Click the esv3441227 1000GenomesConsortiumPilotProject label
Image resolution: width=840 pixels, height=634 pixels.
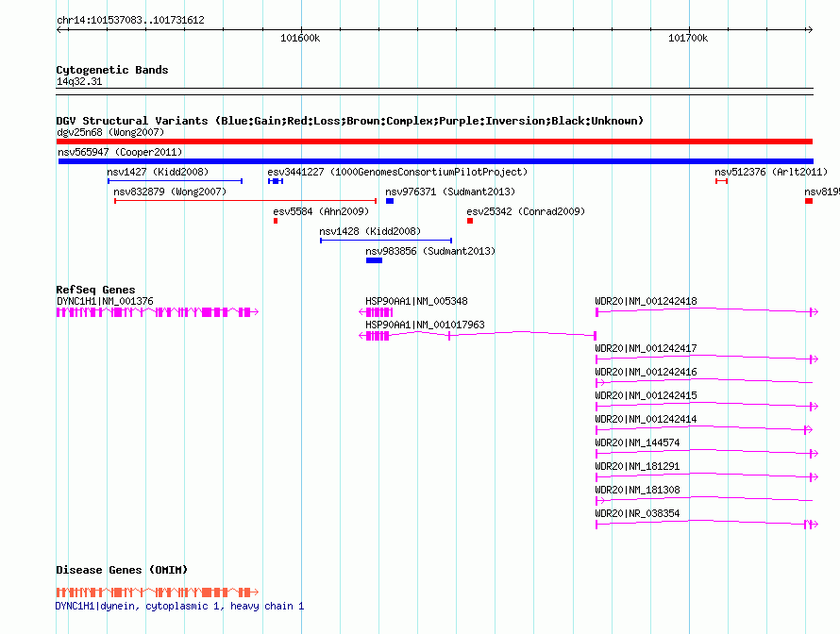(x=397, y=172)
